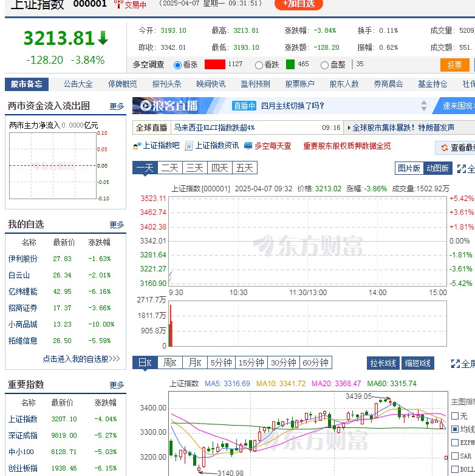Viewport: 475px width, 476px height.
Task: Check the 无 main chart indicator
Action: click(454, 416)
